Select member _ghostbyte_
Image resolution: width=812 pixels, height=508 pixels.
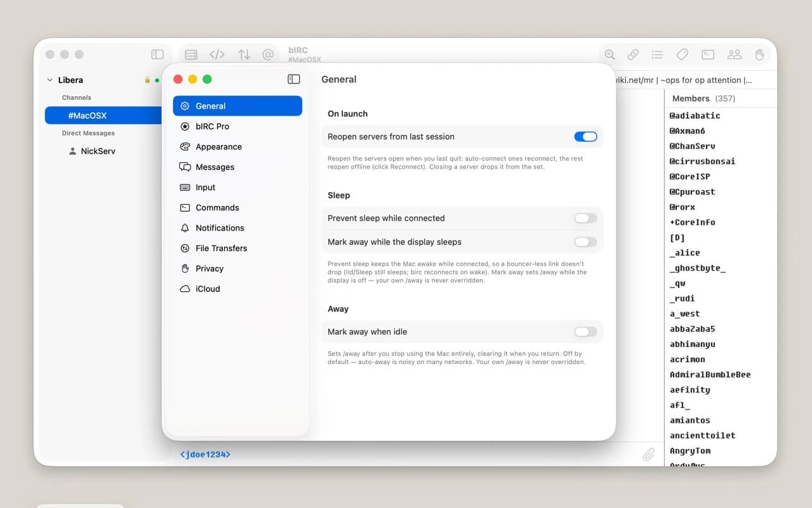[697, 268]
